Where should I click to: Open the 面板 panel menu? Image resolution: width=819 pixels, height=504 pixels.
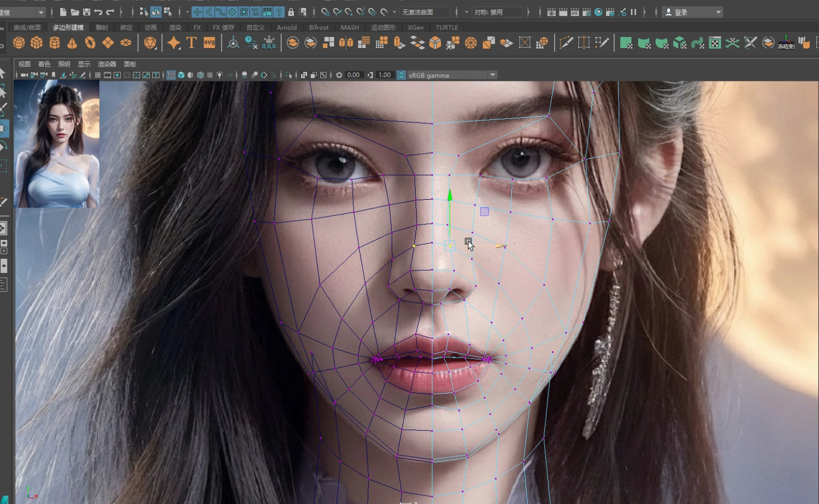pos(130,64)
